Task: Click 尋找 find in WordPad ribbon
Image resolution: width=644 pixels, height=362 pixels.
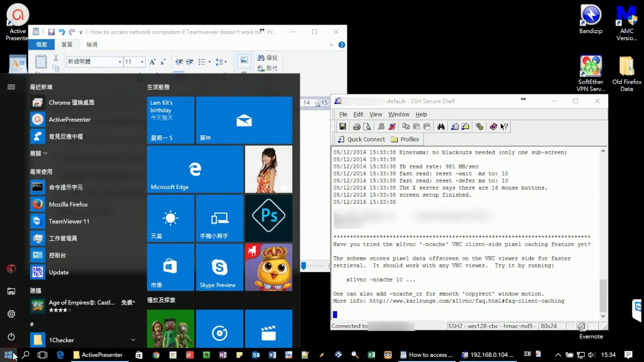Action: click(x=267, y=58)
